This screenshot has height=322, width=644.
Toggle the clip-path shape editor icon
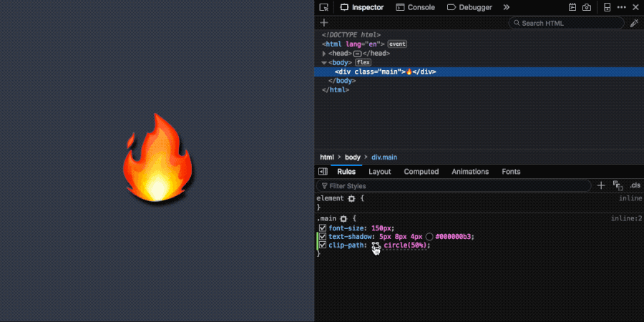coord(376,245)
